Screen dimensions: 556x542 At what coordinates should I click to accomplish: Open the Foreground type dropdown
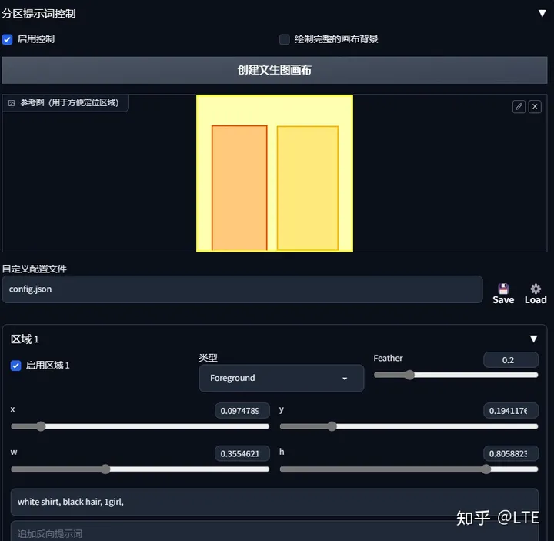282,378
